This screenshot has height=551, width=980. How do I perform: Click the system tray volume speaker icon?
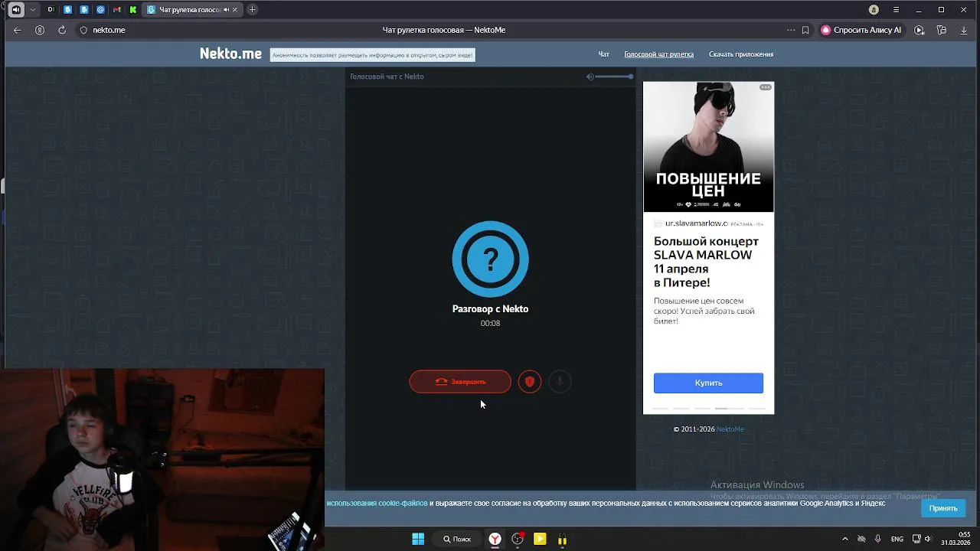click(x=928, y=539)
